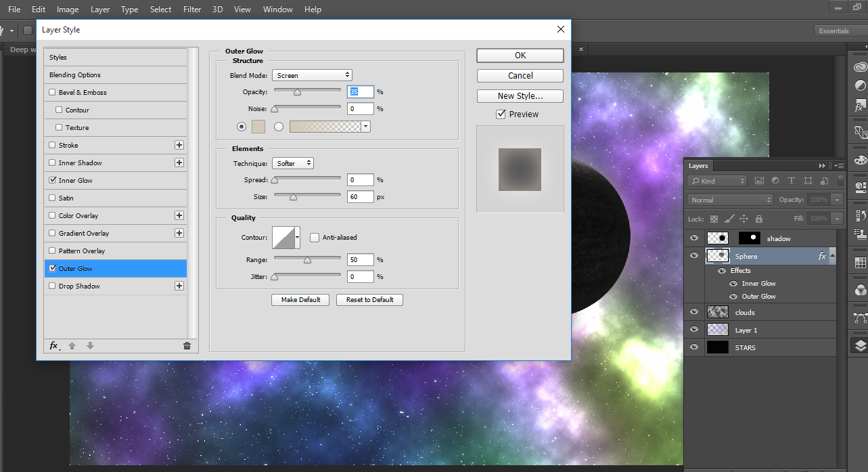Click the Opacity value input field

point(361,91)
